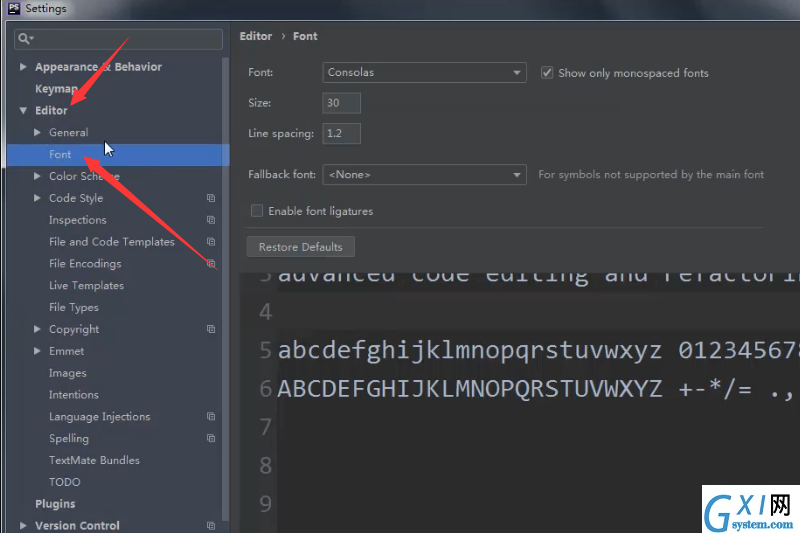800x533 pixels.
Task: Open Plugins settings
Action: (55, 504)
